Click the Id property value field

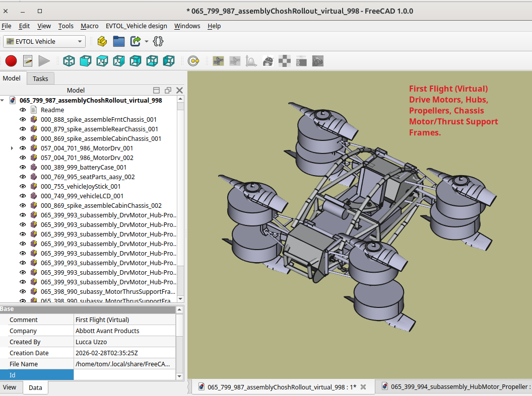coord(124,375)
